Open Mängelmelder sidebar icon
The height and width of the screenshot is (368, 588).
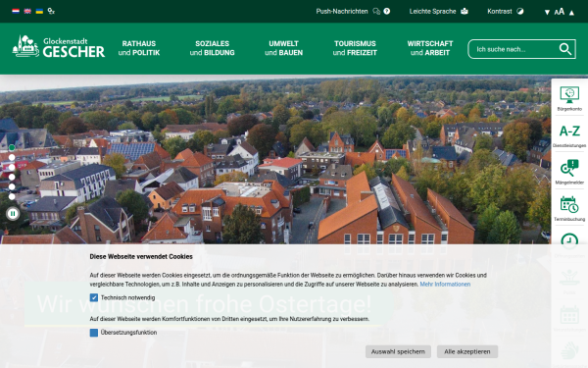tap(569, 172)
